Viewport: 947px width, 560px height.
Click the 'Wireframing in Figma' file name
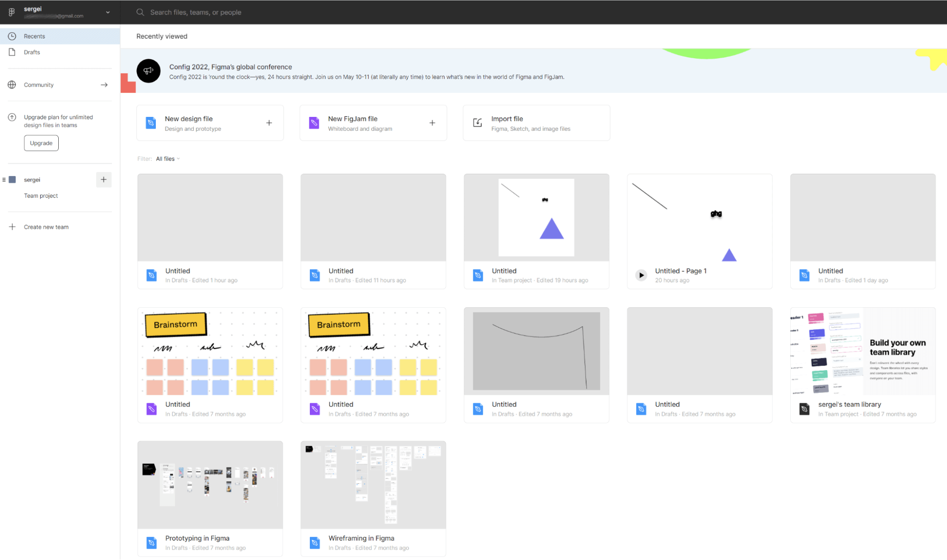tap(361, 538)
